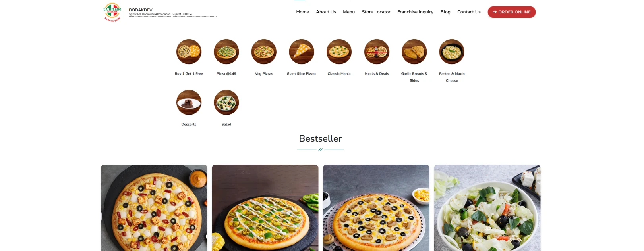Open the BODAKDEV store location selector
The image size is (644, 251).
click(x=172, y=12)
